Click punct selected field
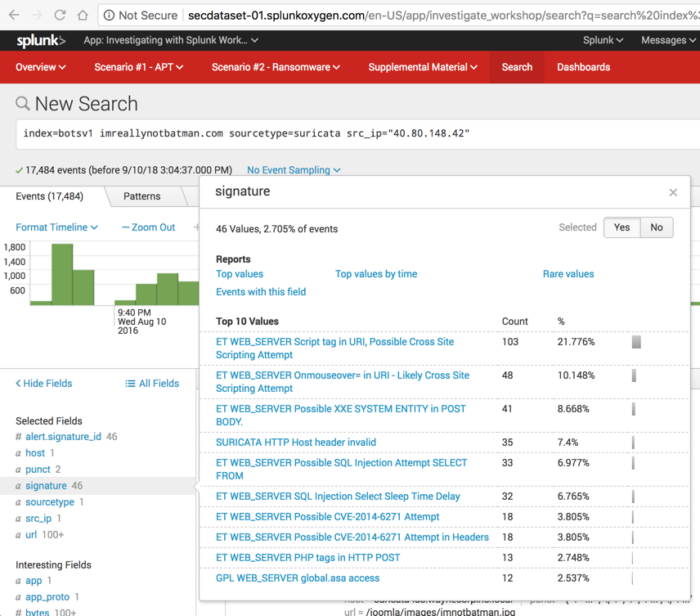Screen dimensions: 700x616 pyautogui.click(x=38, y=470)
